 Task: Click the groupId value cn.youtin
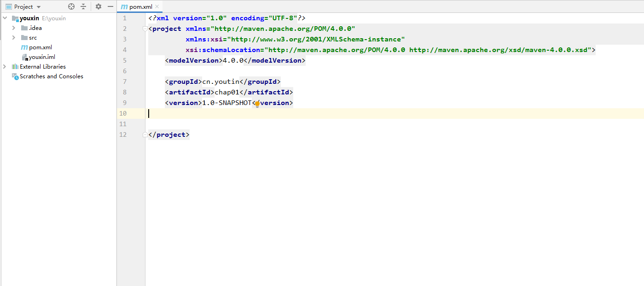tap(221, 82)
